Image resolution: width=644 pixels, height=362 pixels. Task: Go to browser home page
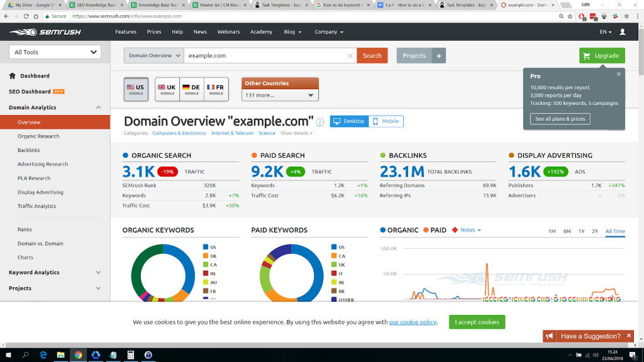pos(36,16)
